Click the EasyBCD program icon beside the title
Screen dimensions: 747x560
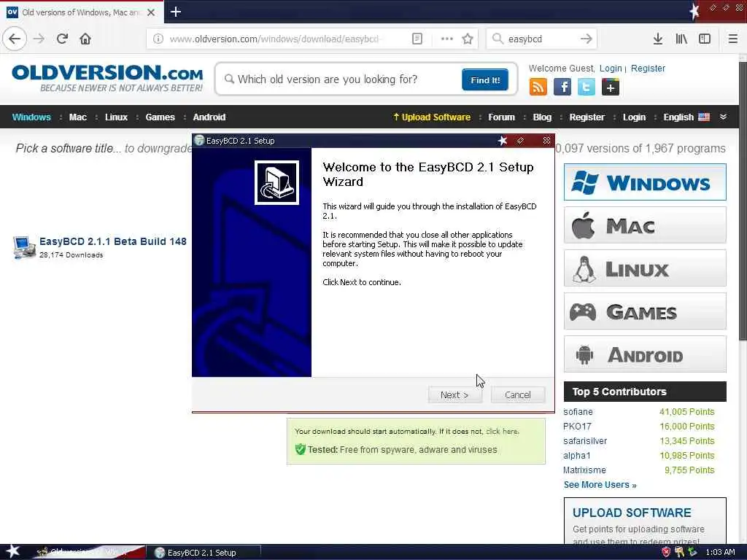click(24, 247)
